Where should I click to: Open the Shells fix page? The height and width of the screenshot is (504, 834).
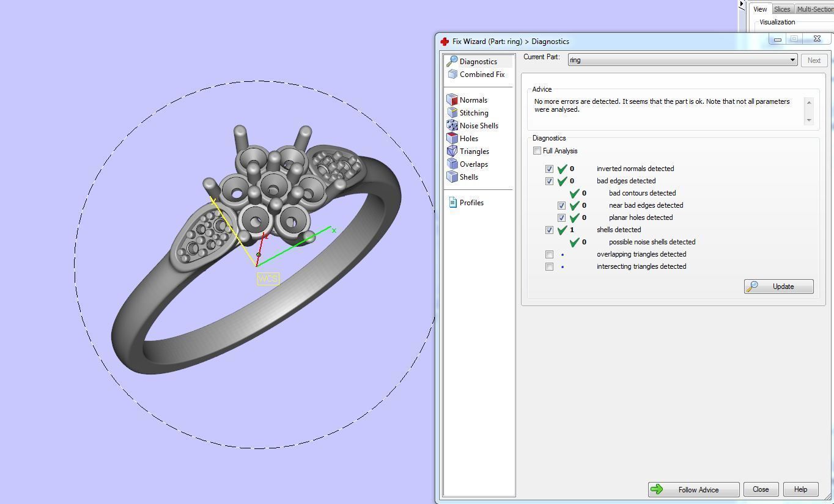click(x=469, y=177)
